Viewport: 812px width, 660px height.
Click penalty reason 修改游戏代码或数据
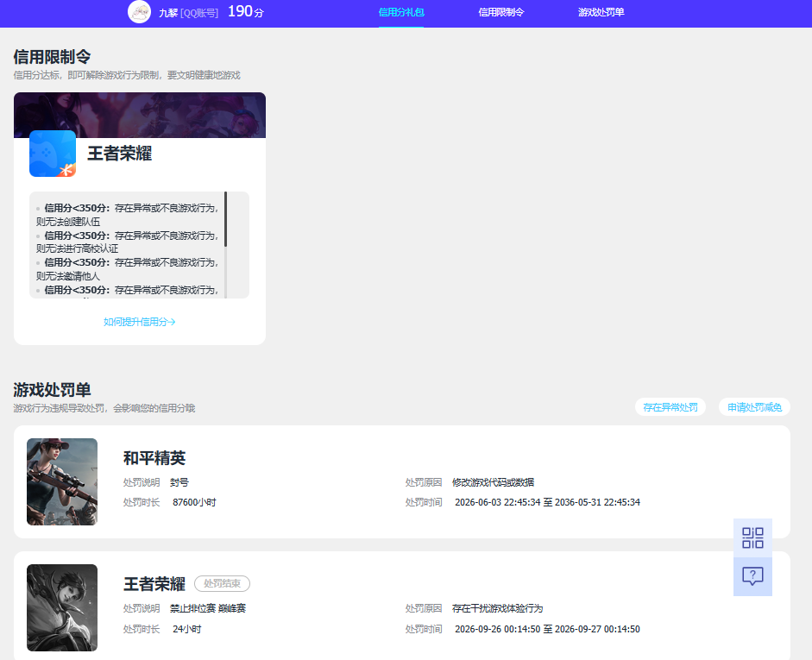493,482
